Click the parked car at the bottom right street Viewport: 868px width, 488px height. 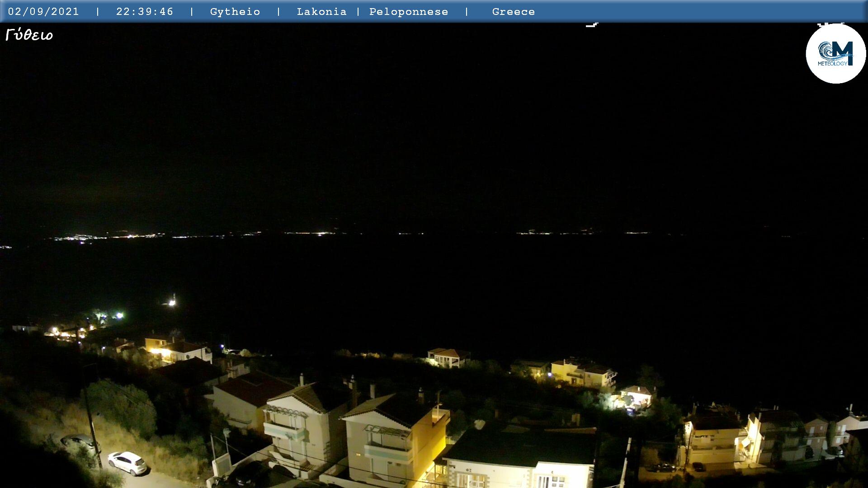tap(662, 468)
